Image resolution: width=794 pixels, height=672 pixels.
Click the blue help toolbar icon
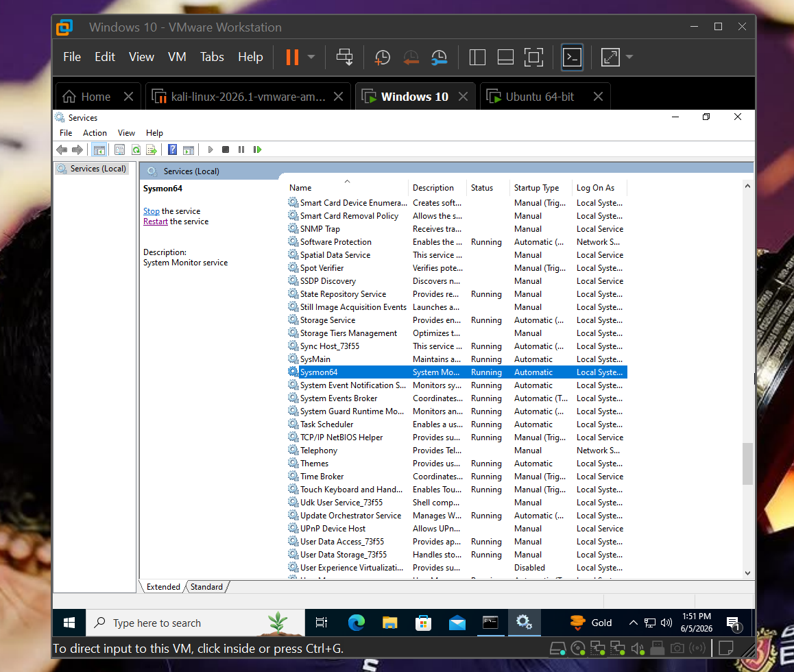(173, 149)
